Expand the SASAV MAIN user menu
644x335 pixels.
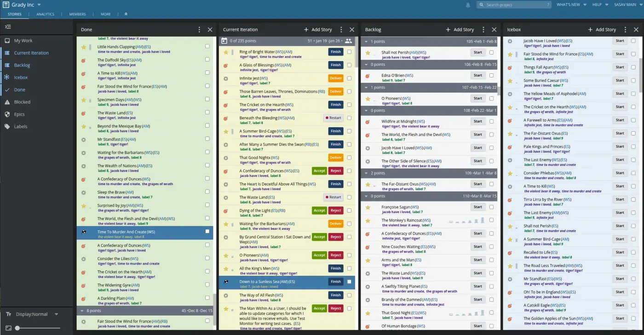point(626,5)
